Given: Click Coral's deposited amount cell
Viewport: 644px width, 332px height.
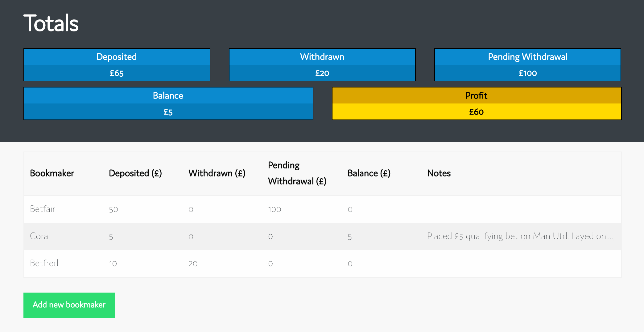Looking at the screenshot, I should click(111, 237).
